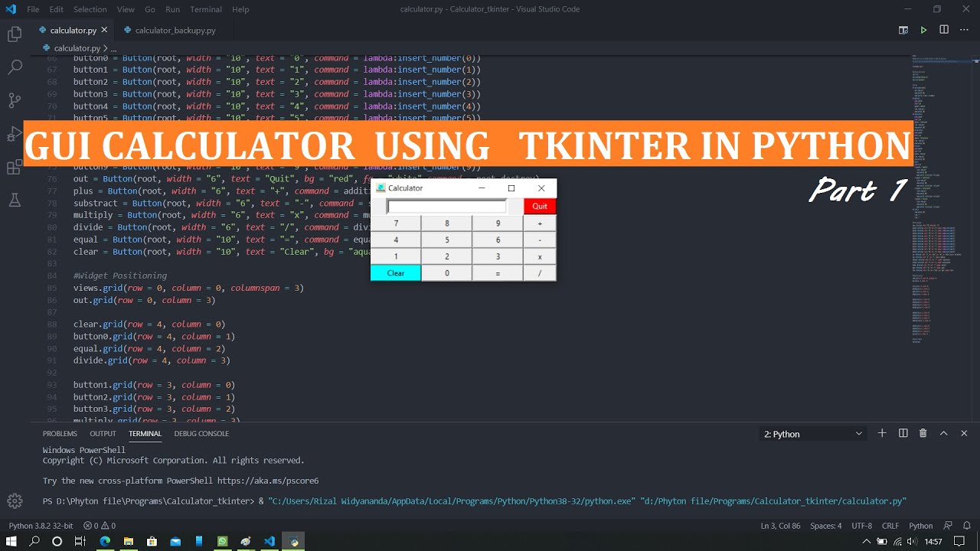
Task: Open the Manage gear menu
Action: 15,501
